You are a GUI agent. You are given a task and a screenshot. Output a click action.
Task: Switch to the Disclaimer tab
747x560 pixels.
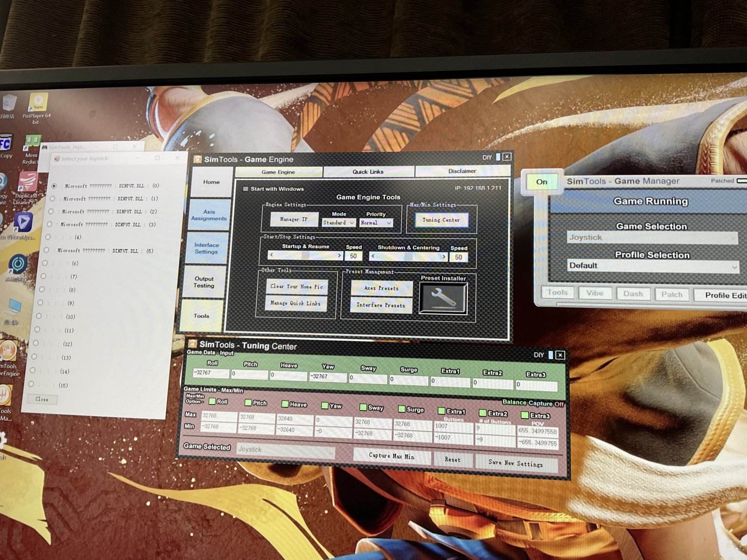(x=462, y=171)
